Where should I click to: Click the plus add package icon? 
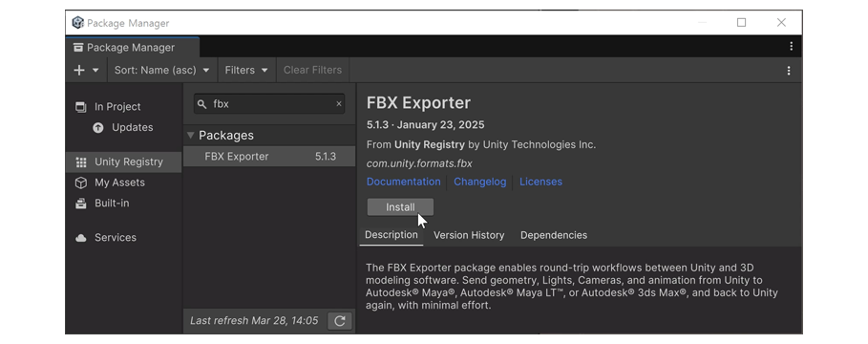pyautogui.click(x=79, y=71)
